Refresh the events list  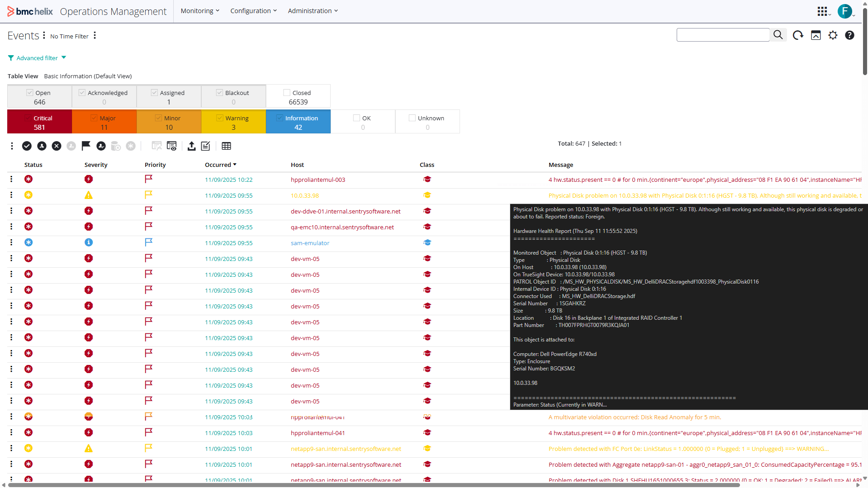[x=798, y=35]
